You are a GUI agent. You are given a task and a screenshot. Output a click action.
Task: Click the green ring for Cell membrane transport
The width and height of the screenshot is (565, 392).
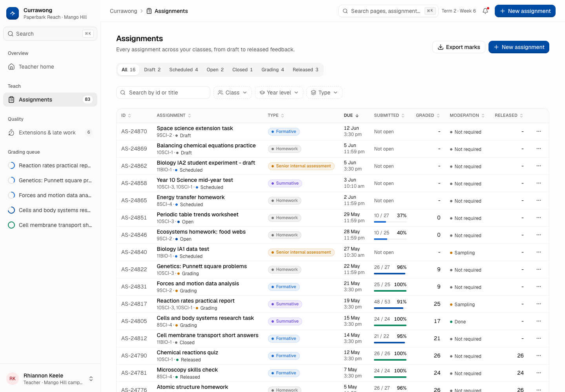coord(11,225)
